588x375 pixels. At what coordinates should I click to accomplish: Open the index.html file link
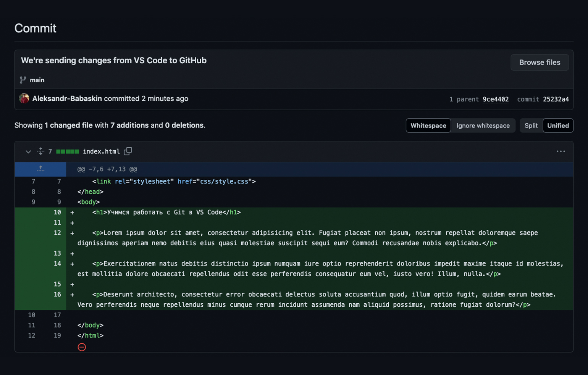click(101, 151)
